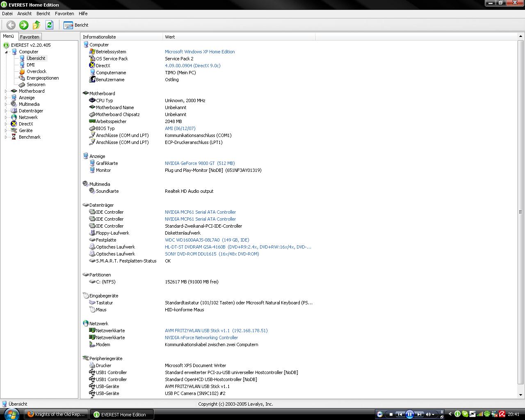Viewport: 525px width, 420px height.
Task: Expand the Multimedia tree node
Action: pyautogui.click(x=6, y=104)
